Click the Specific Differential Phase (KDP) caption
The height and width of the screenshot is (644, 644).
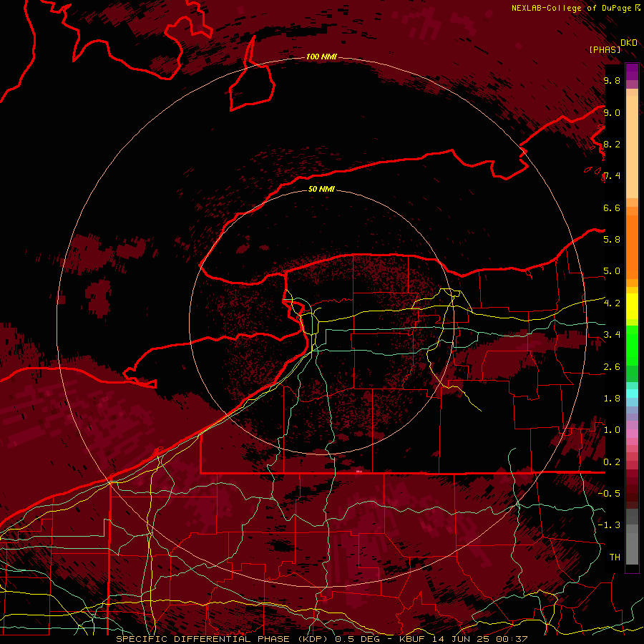(x=222, y=639)
